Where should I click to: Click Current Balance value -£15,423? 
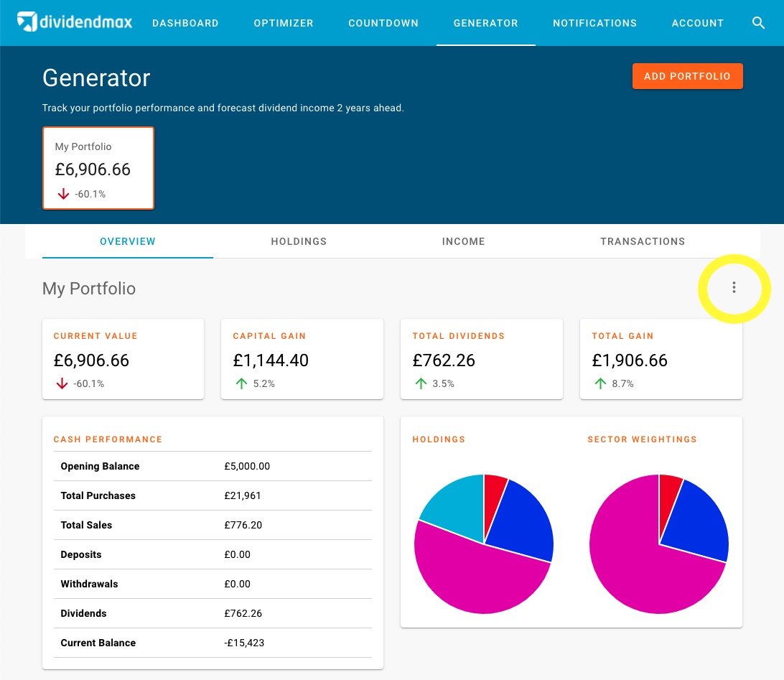coord(244,643)
